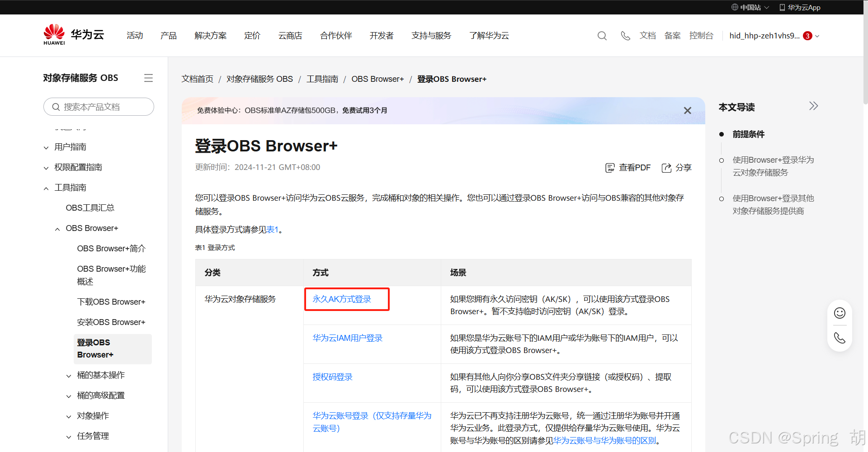Open 安装OBS Browser+ in sidebar
This screenshot has height=452, width=868.
coord(111,322)
